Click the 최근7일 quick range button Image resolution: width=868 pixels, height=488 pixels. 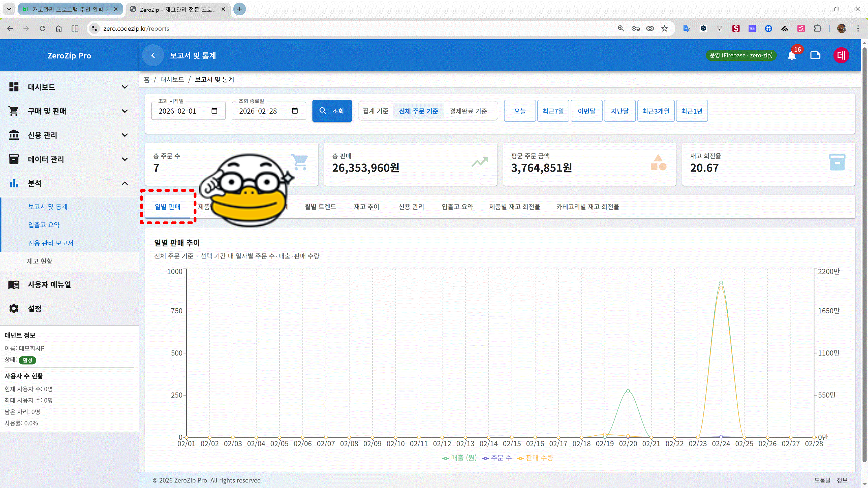click(553, 111)
